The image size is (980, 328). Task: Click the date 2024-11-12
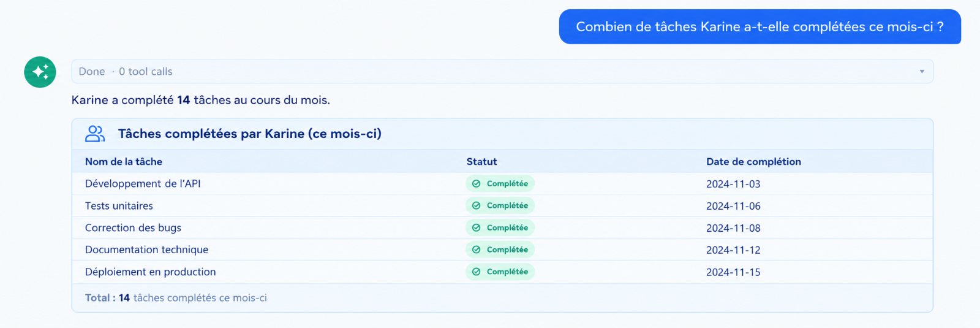point(733,250)
